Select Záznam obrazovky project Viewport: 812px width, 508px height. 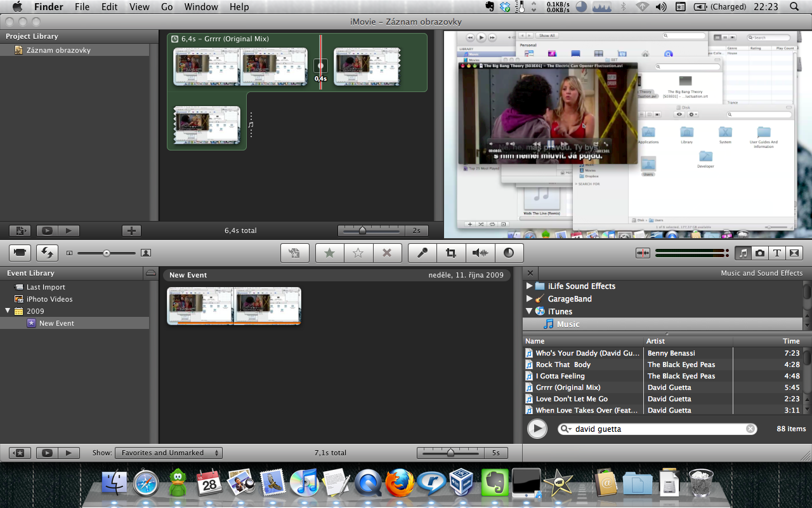coord(58,50)
